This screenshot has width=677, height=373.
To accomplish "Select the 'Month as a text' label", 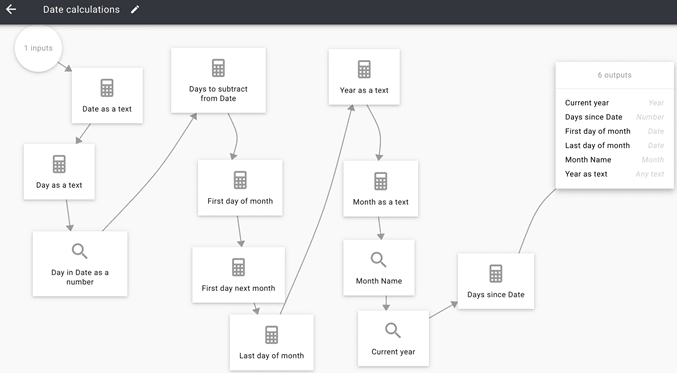I will (380, 202).
